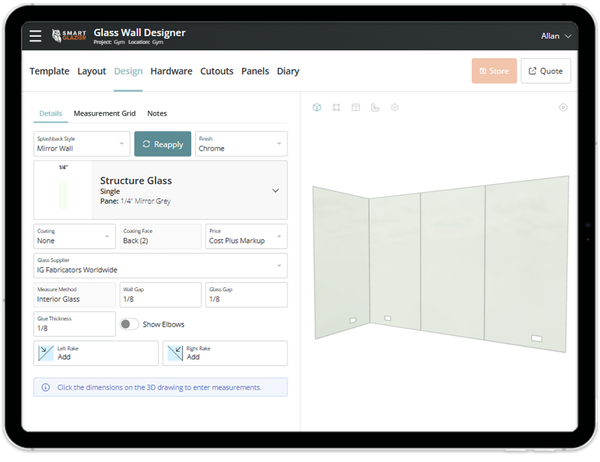Click the Right Rake diagonal icon
The width and height of the screenshot is (600, 462).
pos(175,353)
